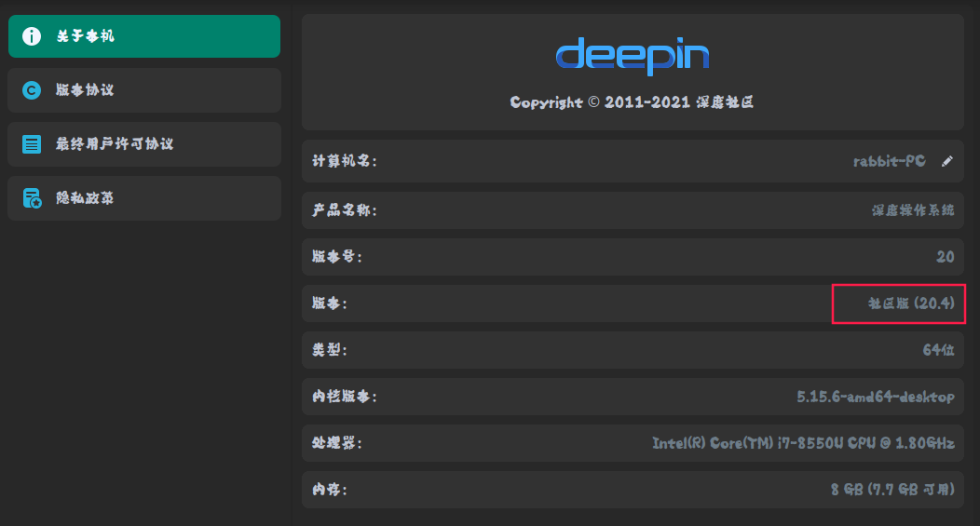Click the 版本: label
This screenshot has height=526, width=980.
[330, 303]
